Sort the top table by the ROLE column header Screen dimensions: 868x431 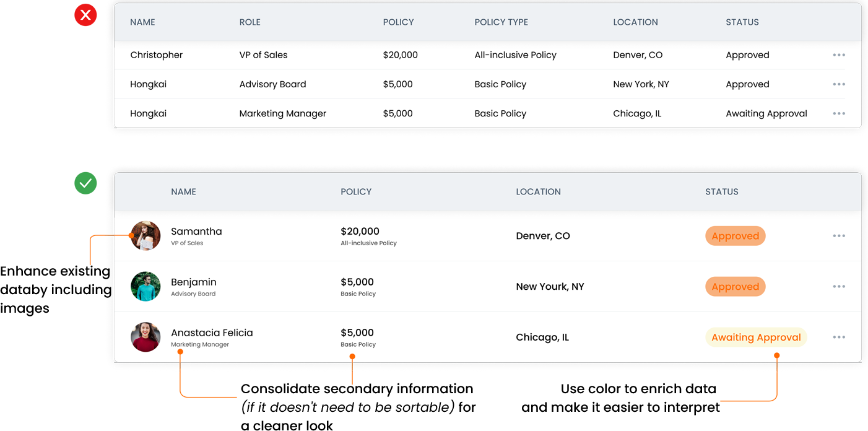(x=250, y=22)
